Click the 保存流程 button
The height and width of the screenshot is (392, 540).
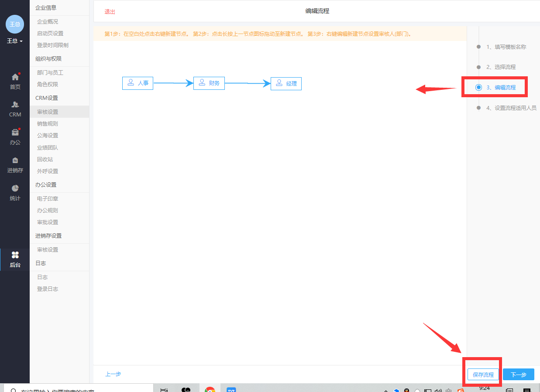483,375
